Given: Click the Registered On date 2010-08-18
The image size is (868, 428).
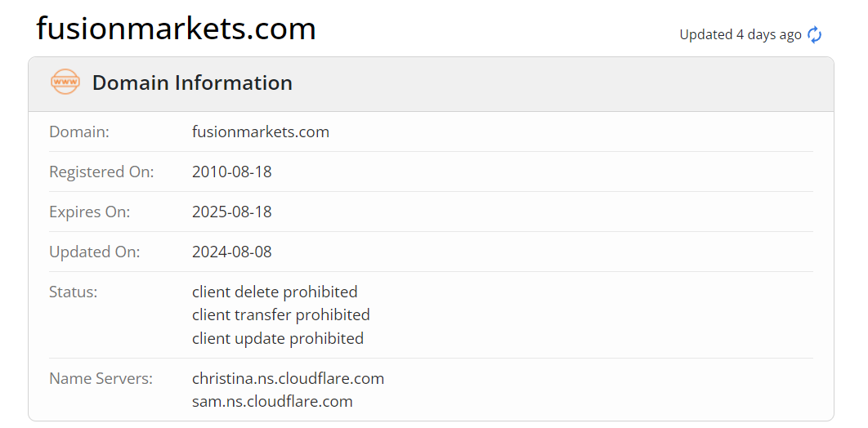Looking at the screenshot, I should tap(231, 172).
